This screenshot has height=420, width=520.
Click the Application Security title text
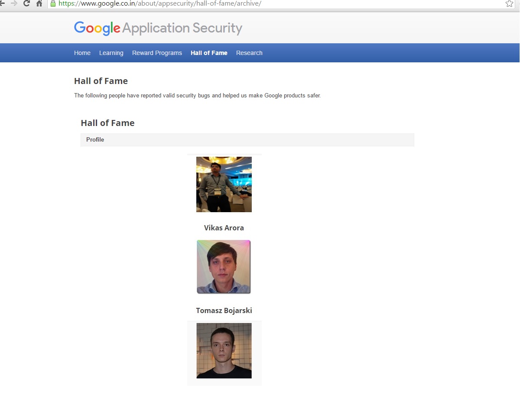(182, 29)
